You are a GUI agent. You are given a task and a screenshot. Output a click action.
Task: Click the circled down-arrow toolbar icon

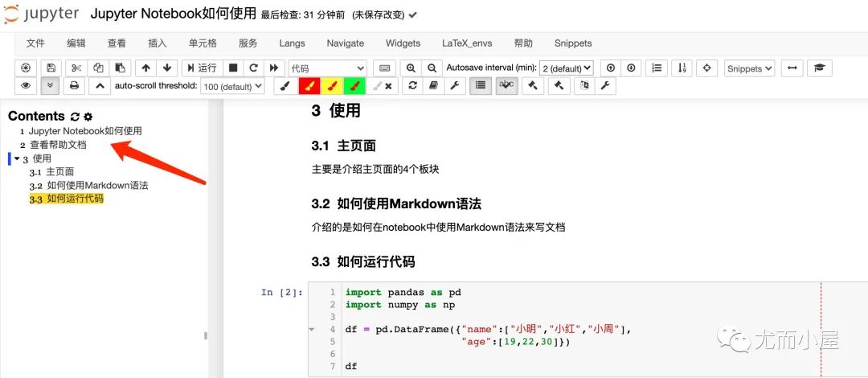click(x=631, y=68)
